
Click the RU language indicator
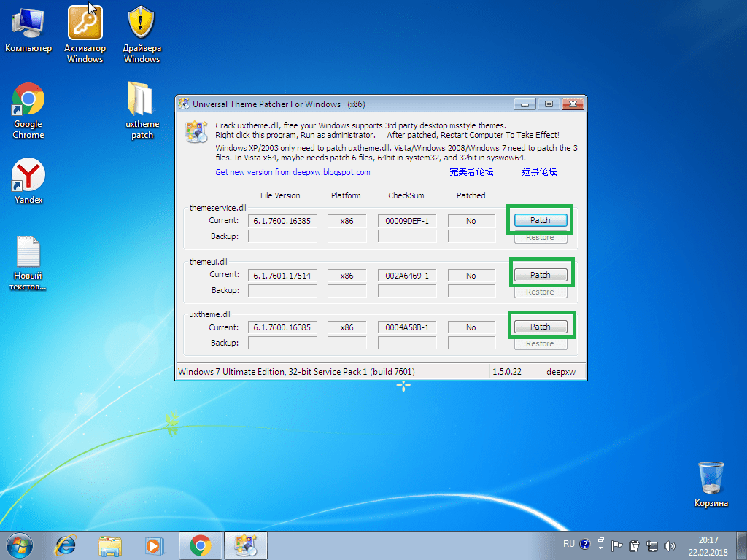pos(569,543)
